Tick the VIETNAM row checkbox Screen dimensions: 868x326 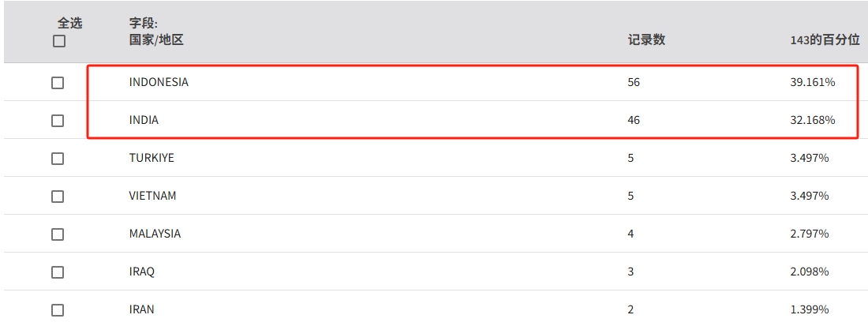[58, 197]
